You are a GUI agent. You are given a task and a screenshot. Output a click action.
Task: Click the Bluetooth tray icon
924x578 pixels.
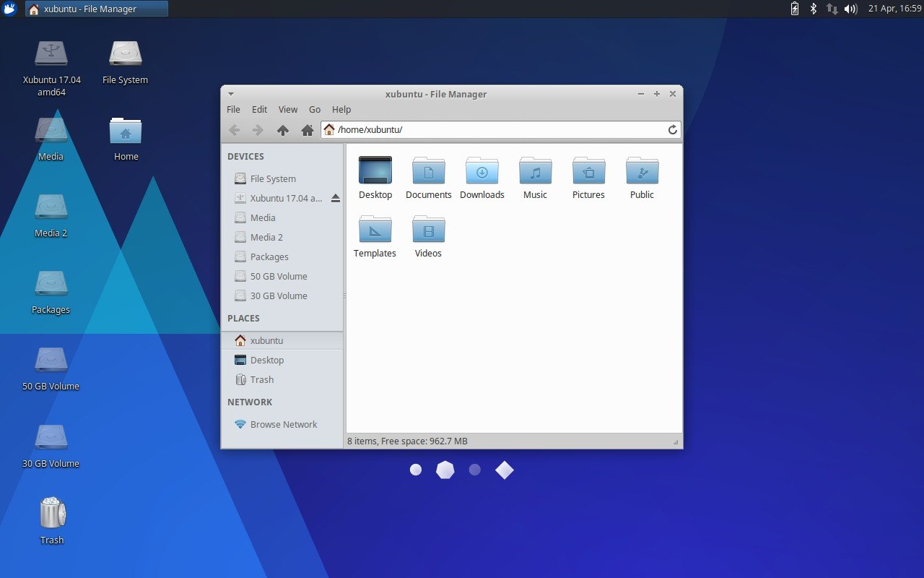point(813,9)
